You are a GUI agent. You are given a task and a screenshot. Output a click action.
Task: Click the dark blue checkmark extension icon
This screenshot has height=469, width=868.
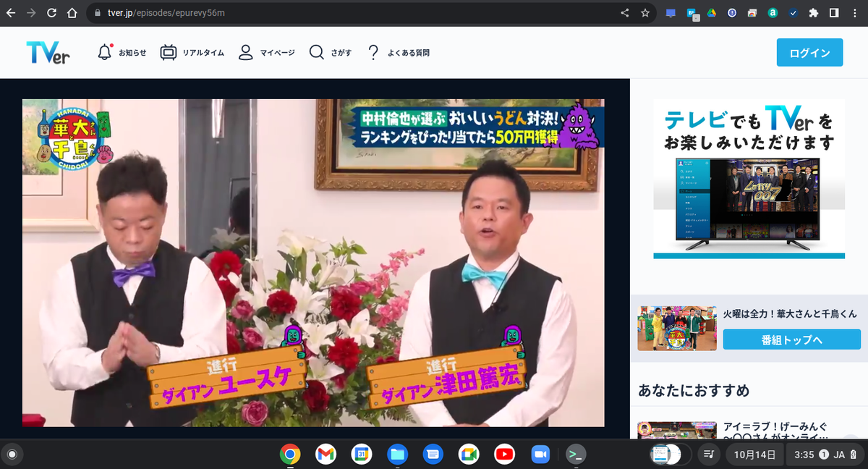click(x=793, y=13)
